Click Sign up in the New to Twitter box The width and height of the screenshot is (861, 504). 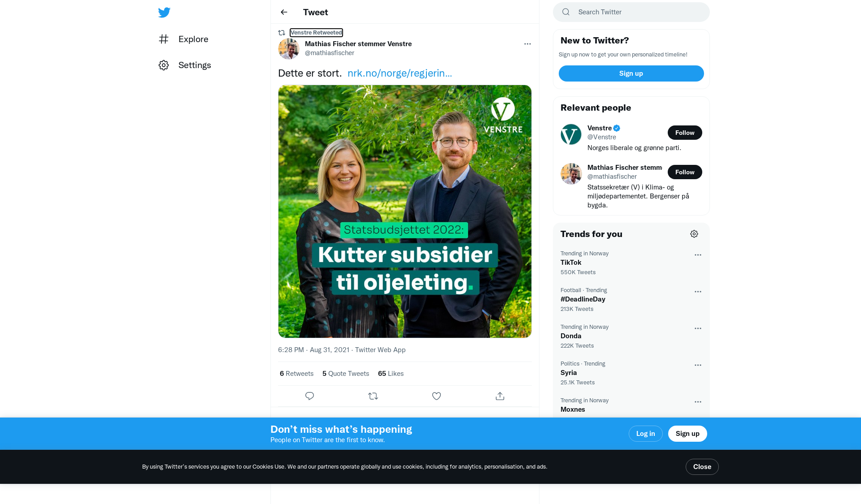pos(631,73)
